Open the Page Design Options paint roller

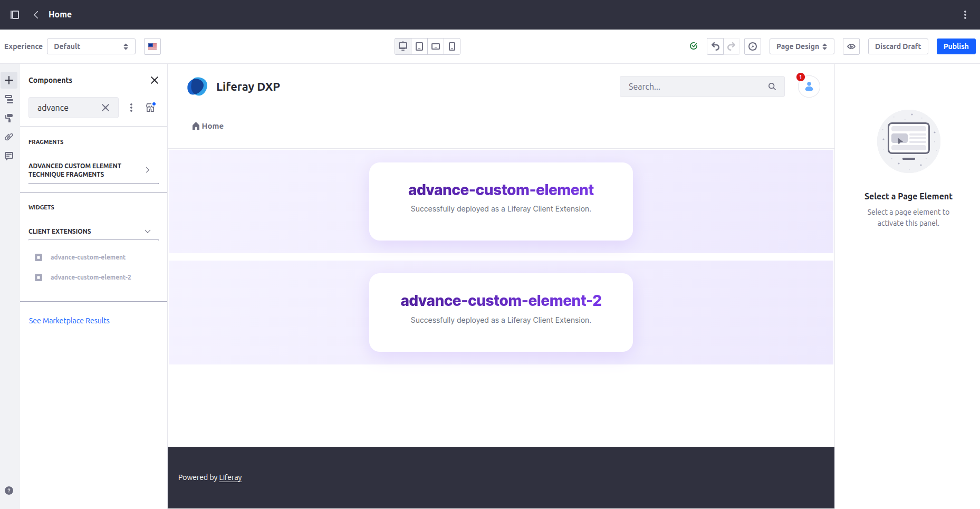pyautogui.click(x=9, y=118)
